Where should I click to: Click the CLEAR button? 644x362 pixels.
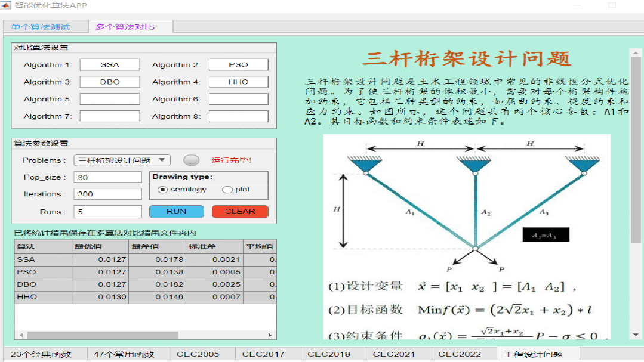tap(239, 211)
